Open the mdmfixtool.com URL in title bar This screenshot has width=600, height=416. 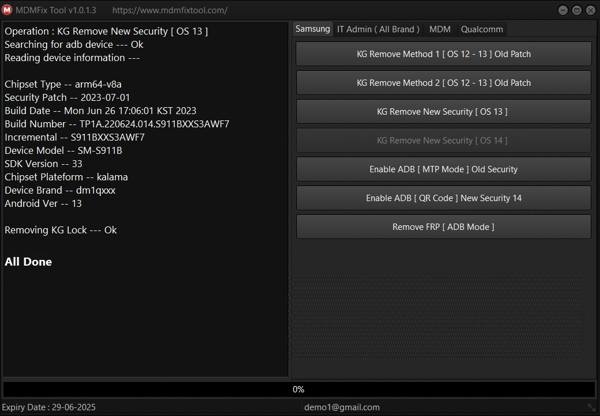pyautogui.click(x=170, y=10)
